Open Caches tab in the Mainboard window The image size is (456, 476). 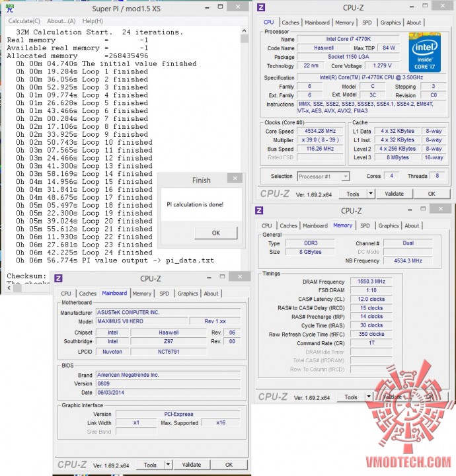88,294
